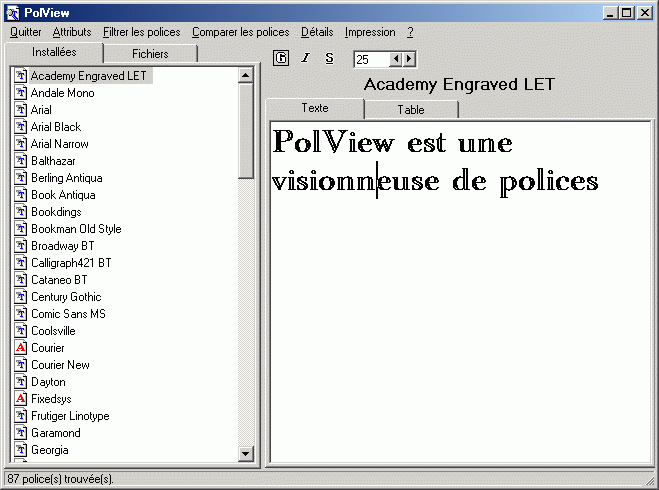The height and width of the screenshot is (490, 659).
Task: Select the Bookman Old Style font
Action: 76,229
